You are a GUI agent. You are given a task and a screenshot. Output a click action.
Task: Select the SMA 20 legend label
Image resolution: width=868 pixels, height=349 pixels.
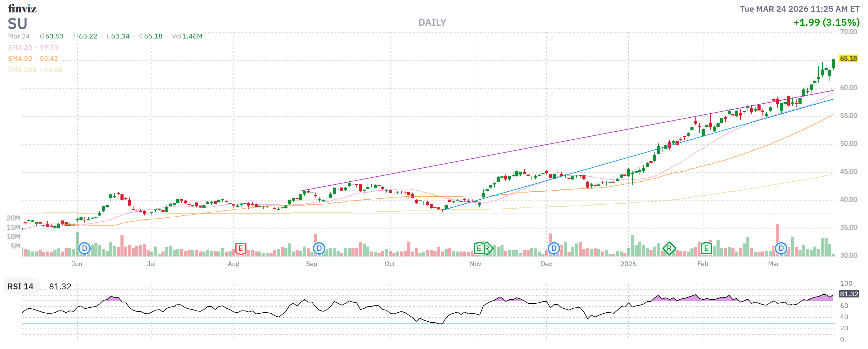[x=20, y=48]
